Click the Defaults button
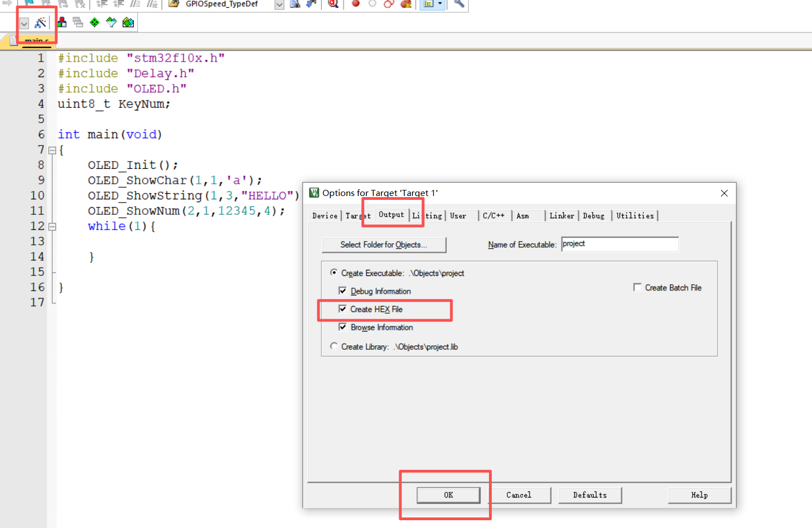The height and width of the screenshot is (528, 812). pos(590,495)
